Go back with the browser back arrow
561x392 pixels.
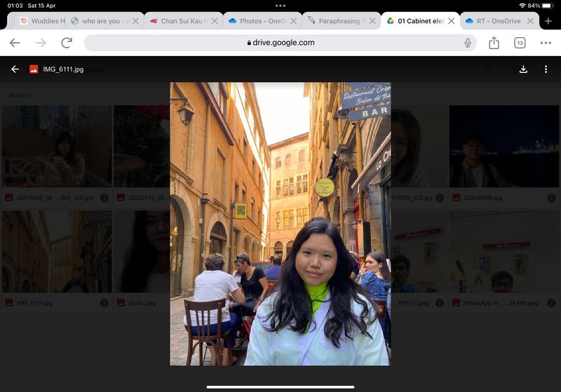[15, 43]
